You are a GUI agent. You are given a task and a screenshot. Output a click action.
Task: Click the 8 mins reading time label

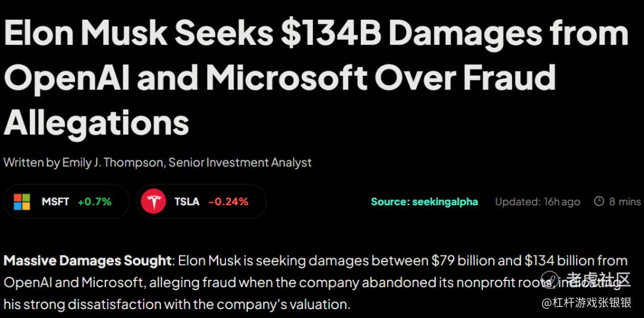[625, 202]
